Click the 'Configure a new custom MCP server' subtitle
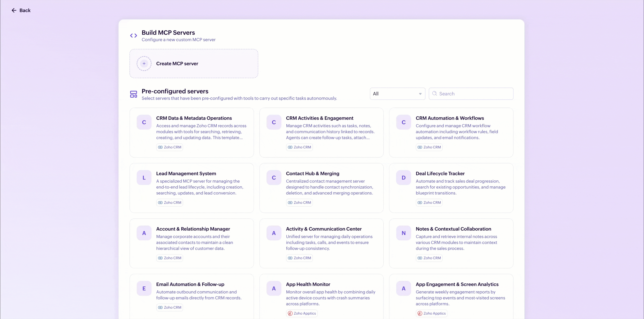The height and width of the screenshot is (319, 644). [179, 39]
